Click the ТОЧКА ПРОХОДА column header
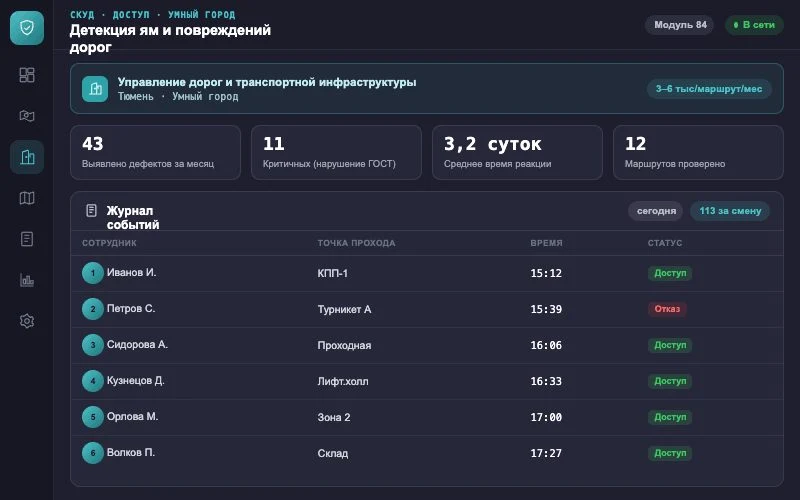Image resolution: width=800 pixels, height=500 pixels. click(356, 243)
